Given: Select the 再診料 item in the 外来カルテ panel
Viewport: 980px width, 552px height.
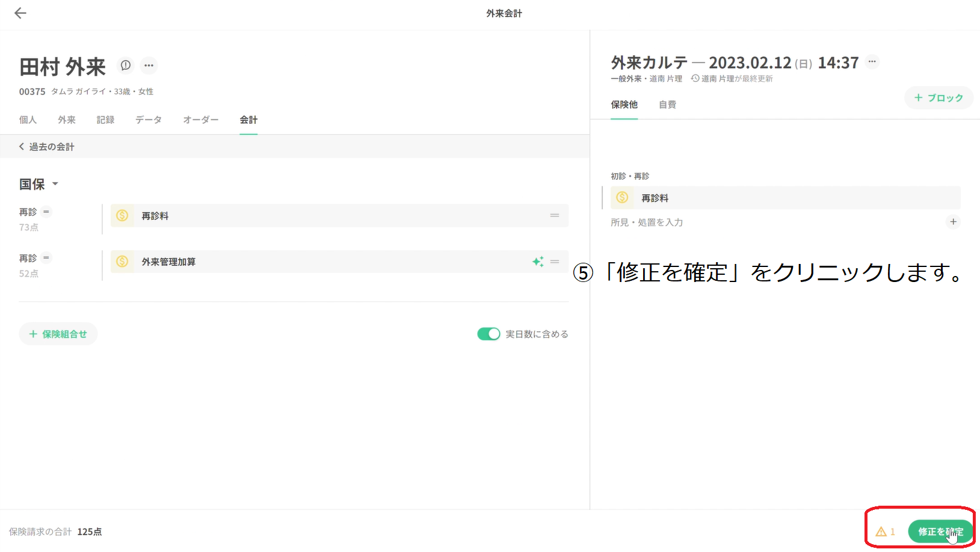Looking at the screenshot, I should [x=785, y=197].
